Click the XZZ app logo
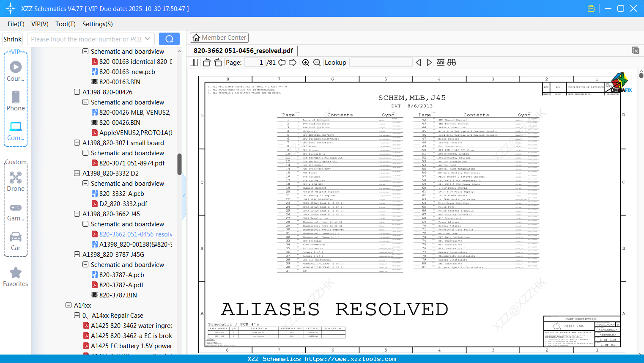Viewport: 644px width, 363px height. tap(10, 8)
